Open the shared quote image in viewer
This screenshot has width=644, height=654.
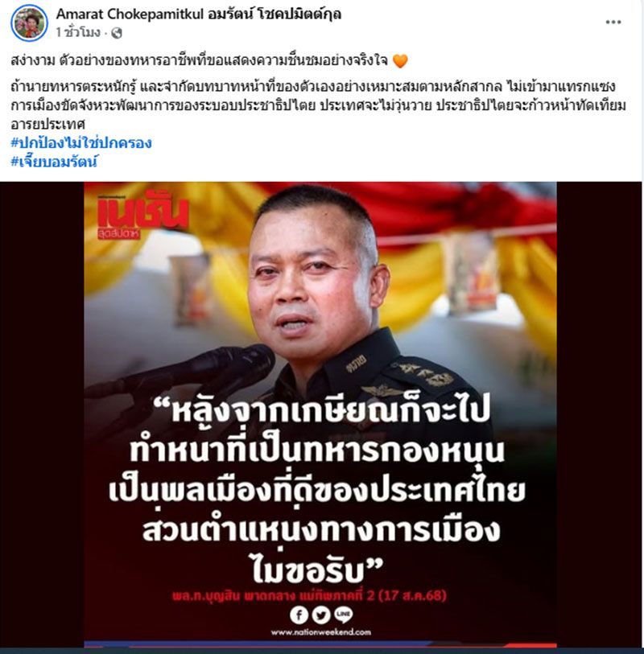(320, 414)
